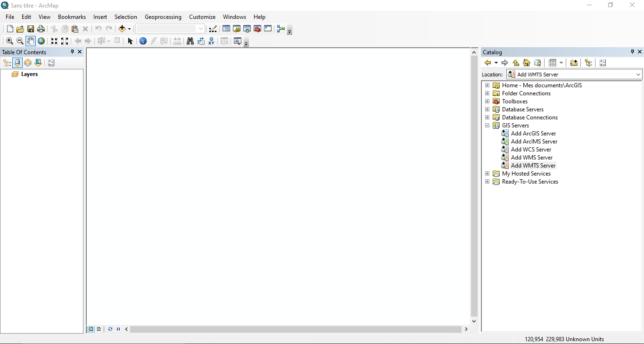Image resolution: width=644 pixels, height=344 pixels.
Task: Select the Zoom Out tool
Action: pyautogui.click(x=20, y=41)
